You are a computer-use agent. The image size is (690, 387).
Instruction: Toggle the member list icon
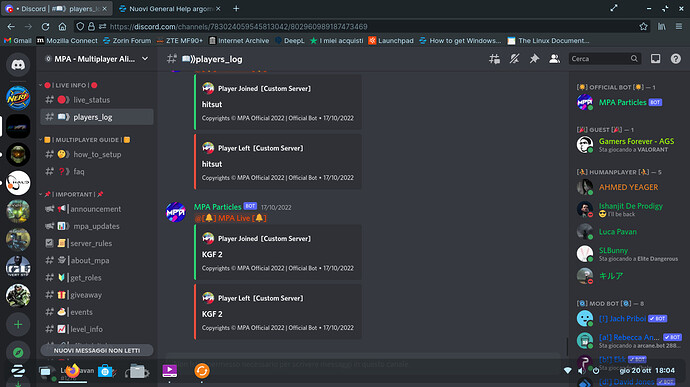(554, 59)
